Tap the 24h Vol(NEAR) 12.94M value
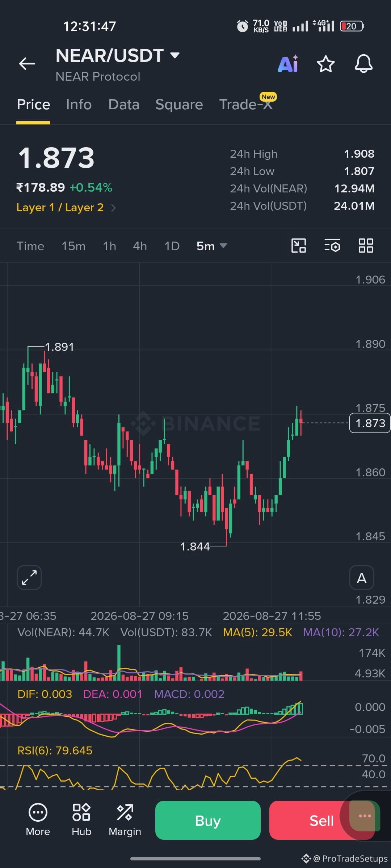Viewport: 391px width, 868px height. [354, 188]
